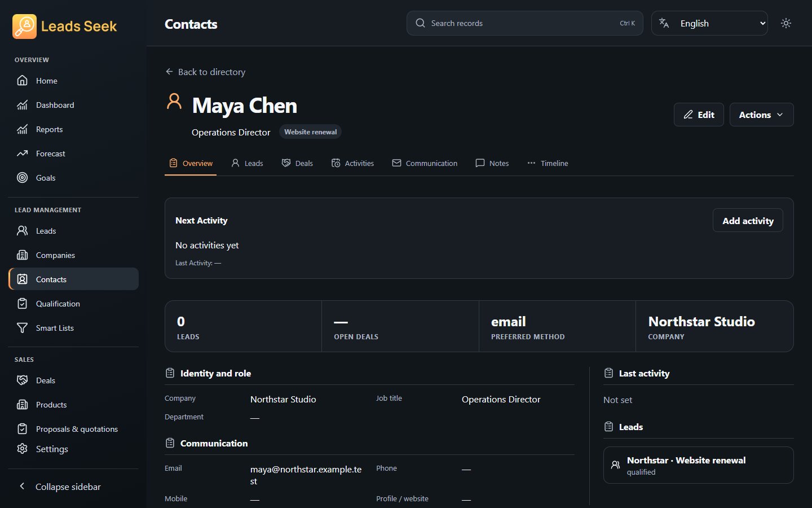
Task: Click the Leads Seek logo icon
Action: [24, 26]
